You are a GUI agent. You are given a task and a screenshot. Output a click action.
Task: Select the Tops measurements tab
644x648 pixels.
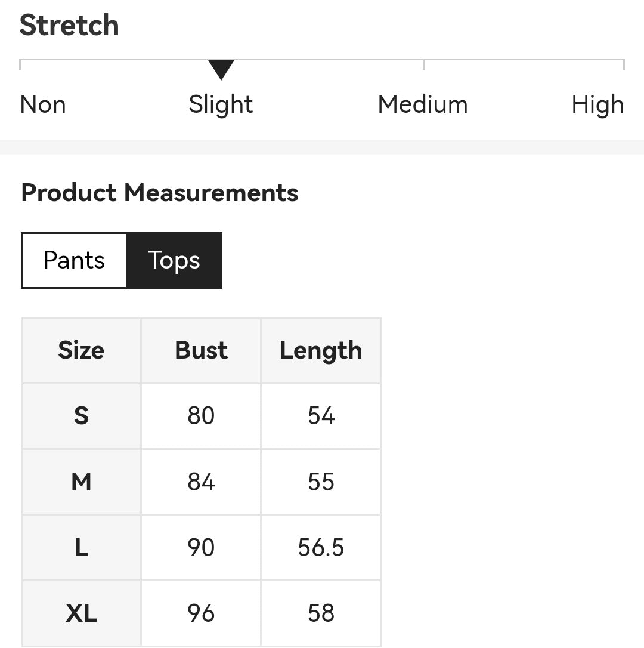(174, 260)
